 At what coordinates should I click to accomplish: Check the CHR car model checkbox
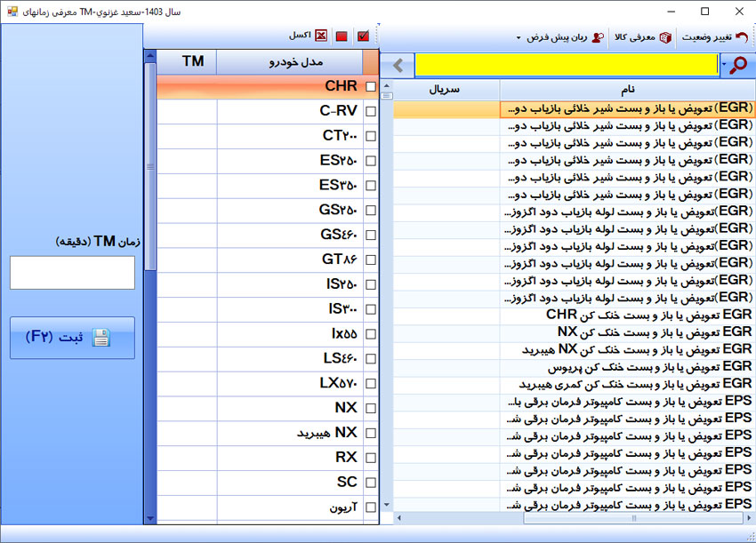[370, 86]
